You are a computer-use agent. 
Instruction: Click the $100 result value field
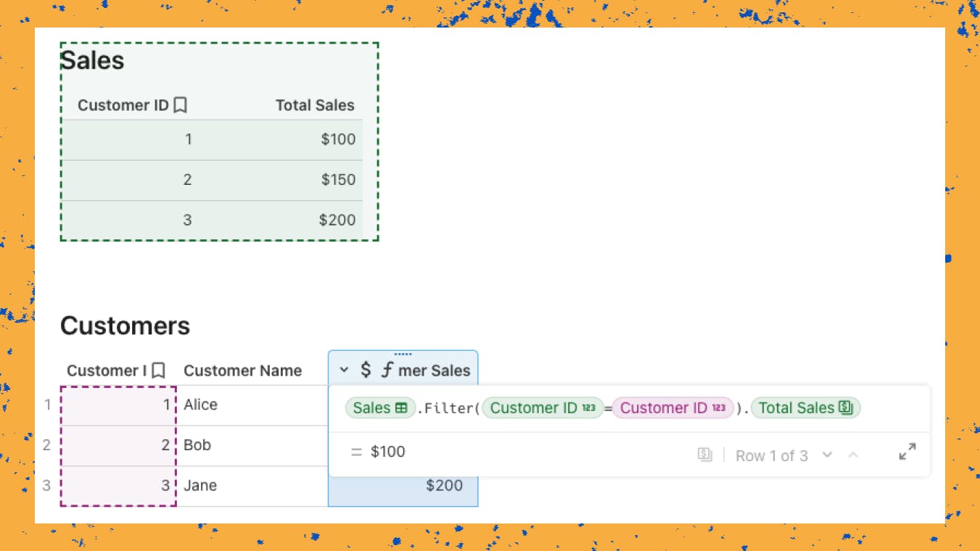point(390,450)
